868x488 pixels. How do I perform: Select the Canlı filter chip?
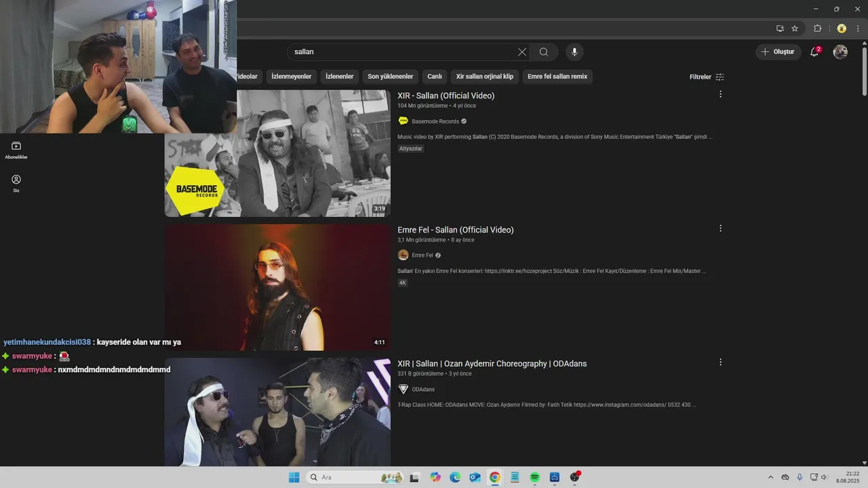(x=435, y=77)
